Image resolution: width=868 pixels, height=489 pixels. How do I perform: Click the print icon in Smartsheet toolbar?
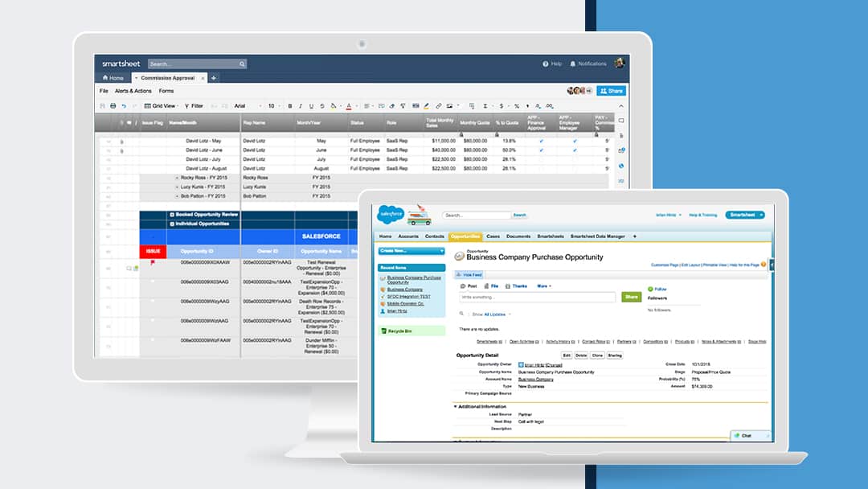[113, 106]
